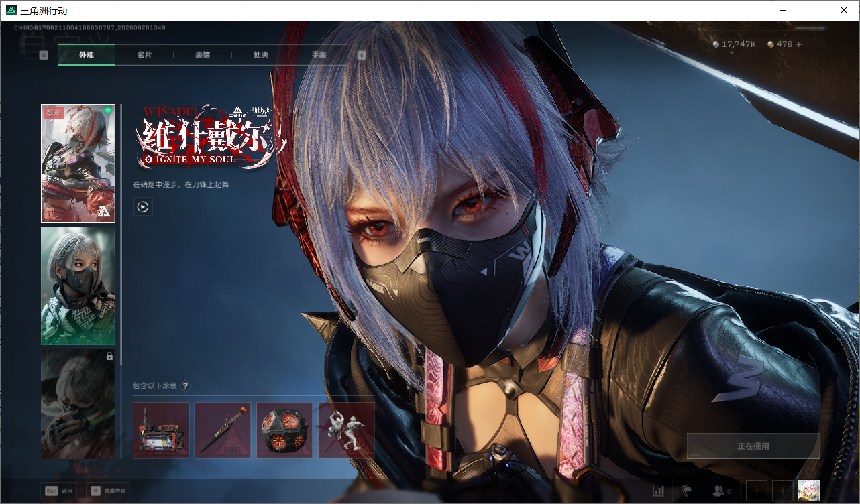860x504 pixels.
Task: Open the 手表 tab
Action: [x=319, y=55]
